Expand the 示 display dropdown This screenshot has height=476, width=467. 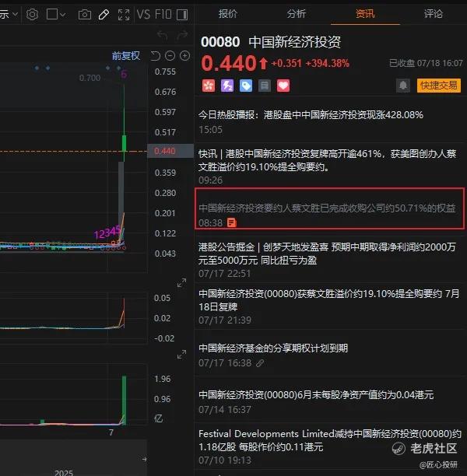(9, 14)
